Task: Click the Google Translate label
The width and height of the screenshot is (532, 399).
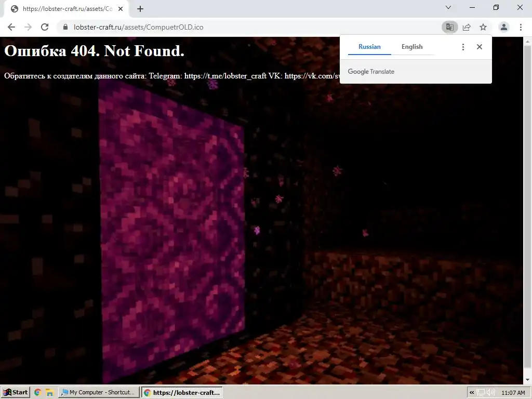Action: (371, 72)
